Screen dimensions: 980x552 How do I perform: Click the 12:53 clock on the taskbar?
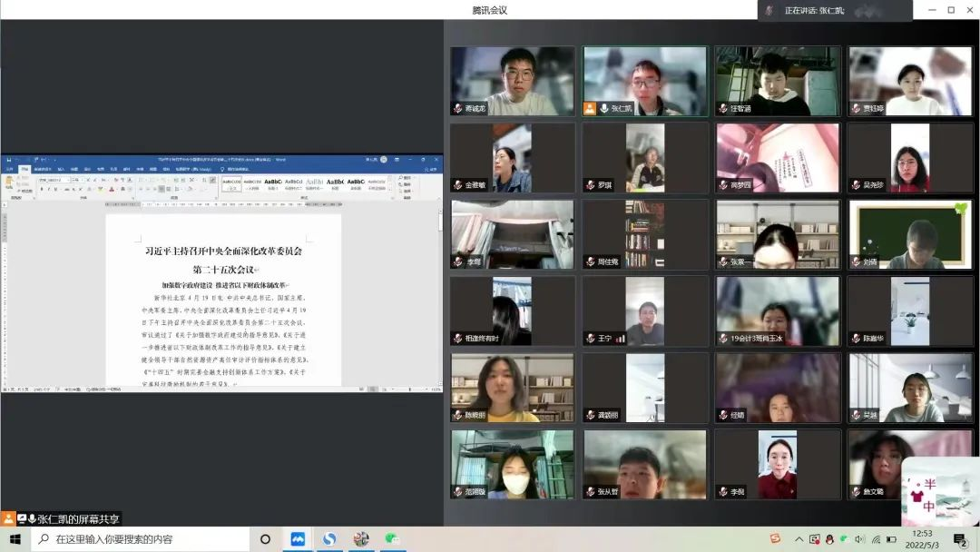click(x=922, y=538)
